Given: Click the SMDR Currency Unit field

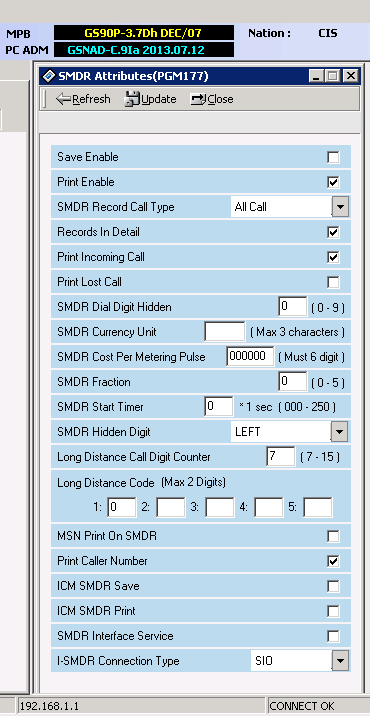Looking at the screenshot, I should [x=225, y=332].
